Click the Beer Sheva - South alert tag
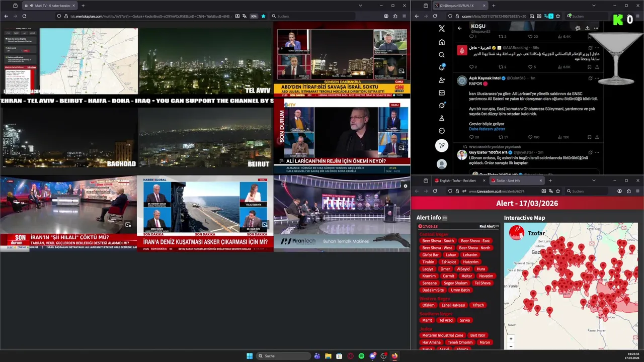Viewport: 644px width, 362px height. point(438,241)
